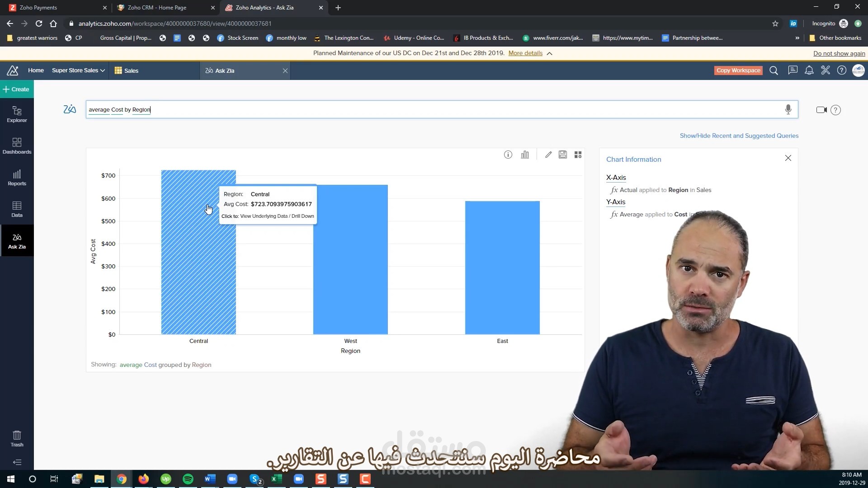Collapse the left sidebar panel arrow

pos(17,462)
